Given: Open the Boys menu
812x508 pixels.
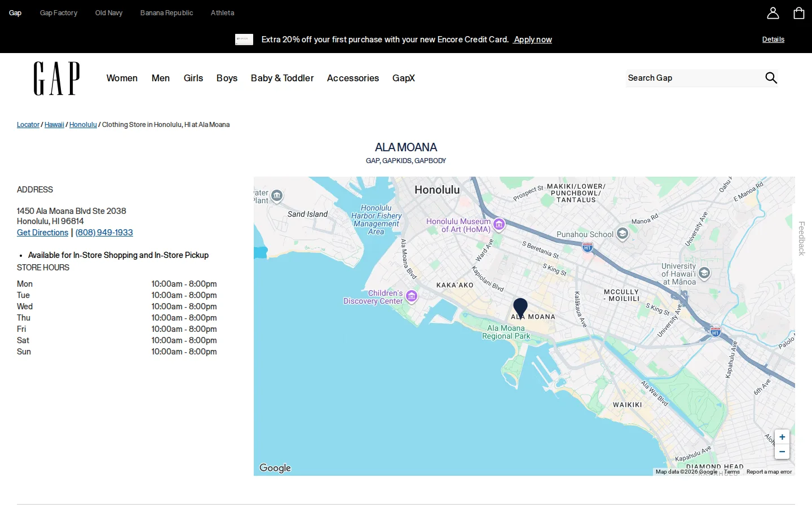Looking at the screenshot, I should point(227,78).
